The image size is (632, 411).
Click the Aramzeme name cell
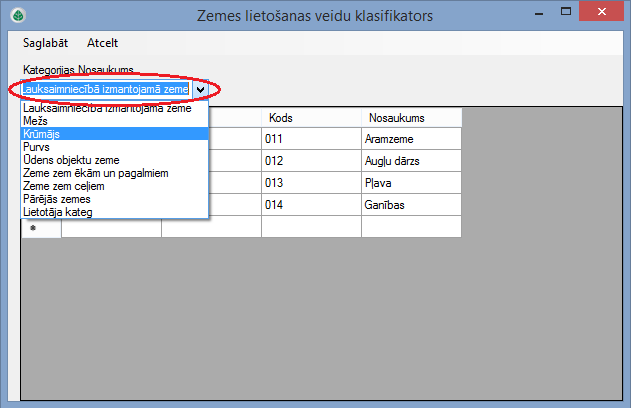tap(411, 139)
